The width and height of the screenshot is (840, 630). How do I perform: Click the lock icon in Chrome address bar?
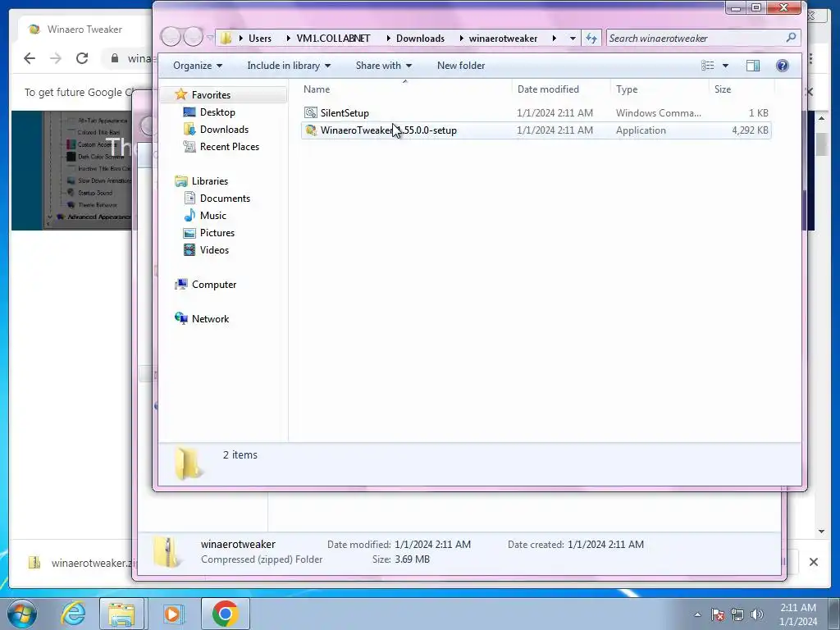[x=115, y=58]
